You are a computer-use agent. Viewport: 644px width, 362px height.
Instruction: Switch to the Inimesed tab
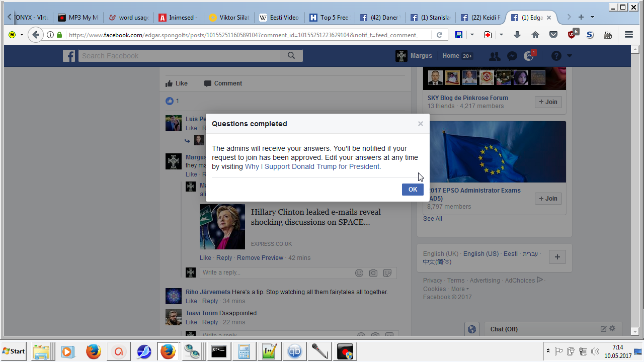(179, 17)
